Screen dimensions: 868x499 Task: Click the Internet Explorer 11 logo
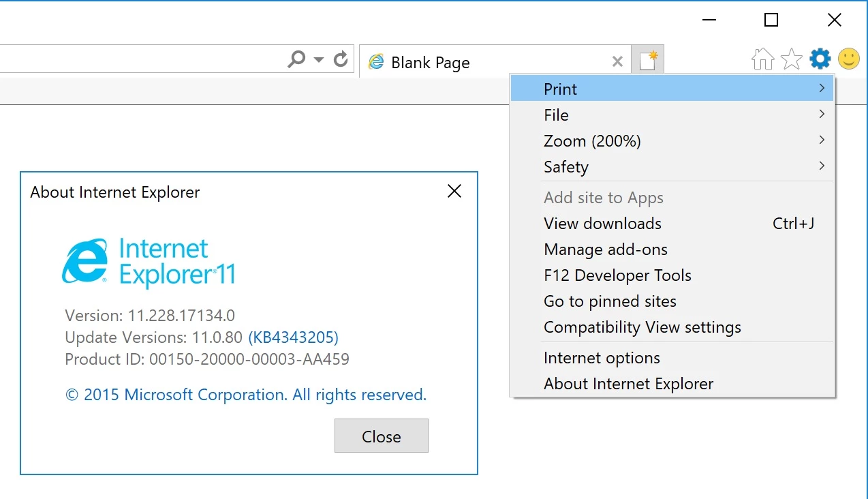coord(149,262)
